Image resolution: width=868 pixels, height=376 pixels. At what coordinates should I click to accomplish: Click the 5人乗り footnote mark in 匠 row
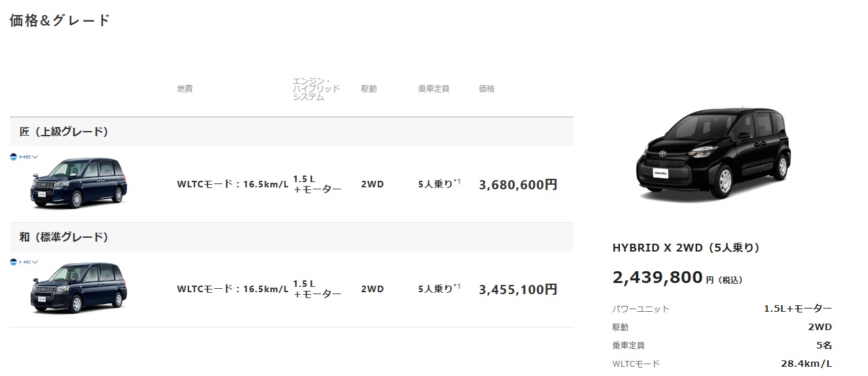[x=457, y=181]
